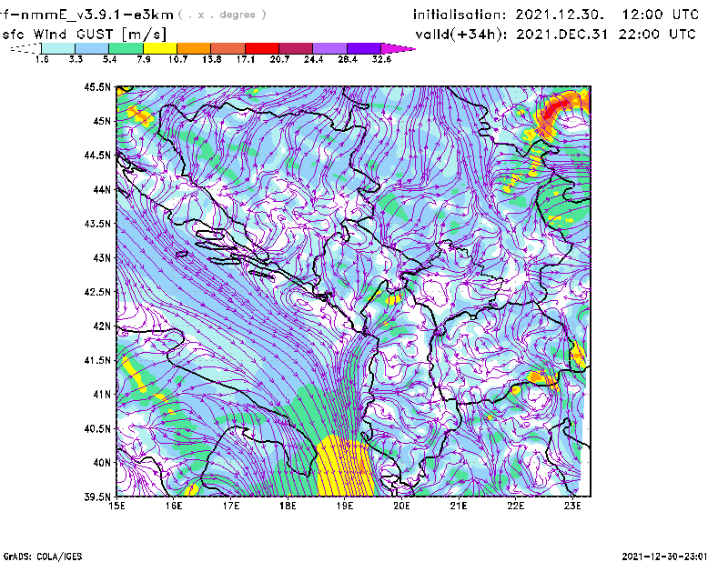Click the 44N latitude label
This screenshot has width=728, height=562.
[102, 189]
